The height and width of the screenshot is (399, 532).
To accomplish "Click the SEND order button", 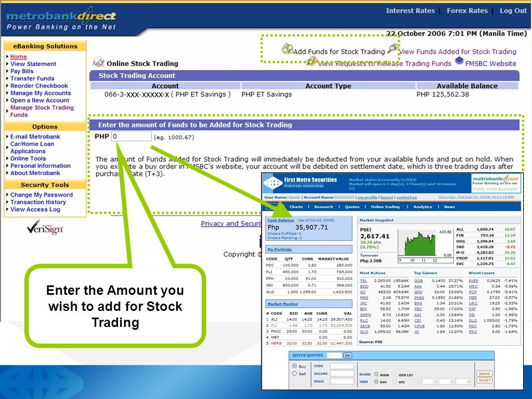I will [484, 374].
